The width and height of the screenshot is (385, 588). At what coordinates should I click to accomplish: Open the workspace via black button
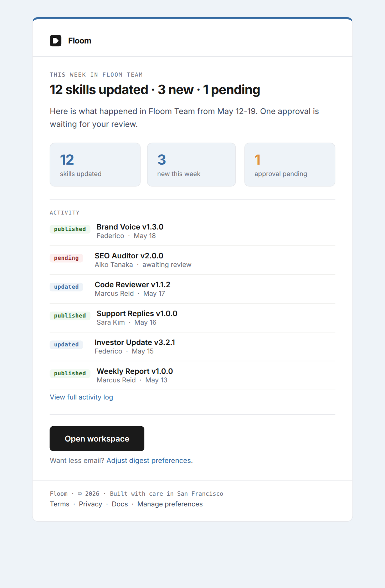click(x=97, y=439)
